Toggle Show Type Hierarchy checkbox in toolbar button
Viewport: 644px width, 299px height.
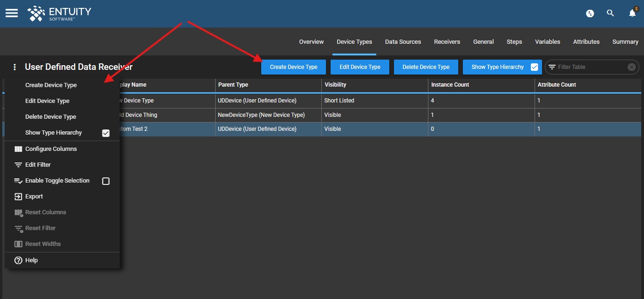click(x=534, y=67)
